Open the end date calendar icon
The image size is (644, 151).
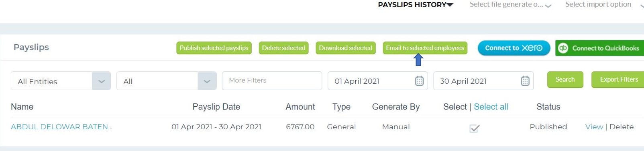(525, 81)
